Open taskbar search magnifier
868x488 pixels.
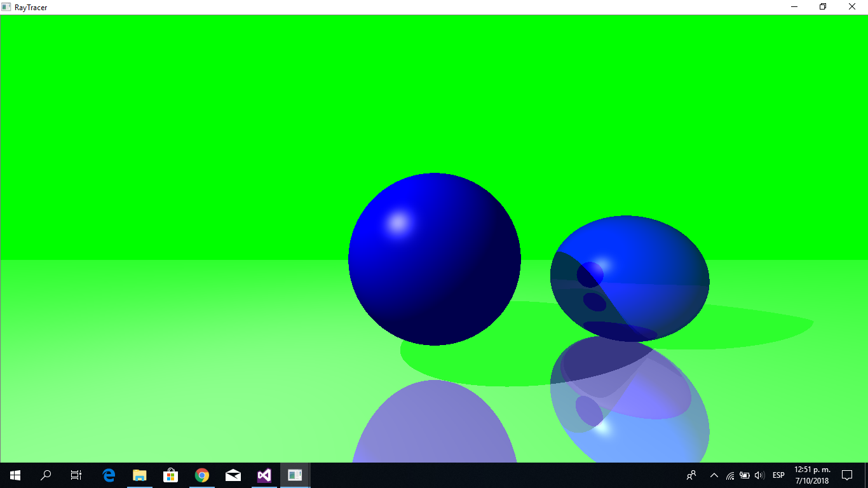click(46, 475)
